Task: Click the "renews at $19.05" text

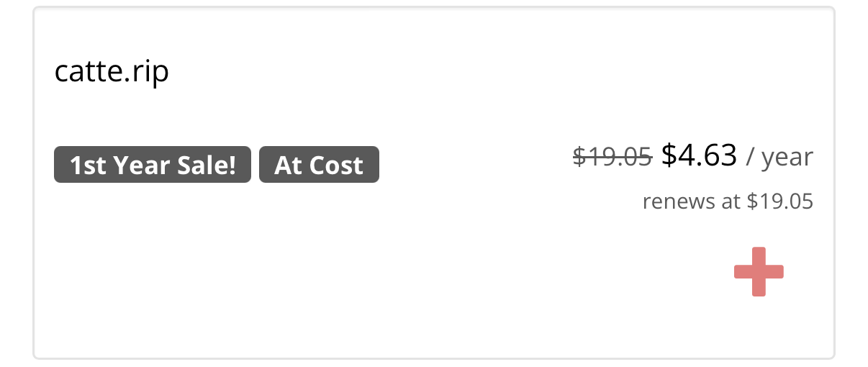Action: pos(728,201)
